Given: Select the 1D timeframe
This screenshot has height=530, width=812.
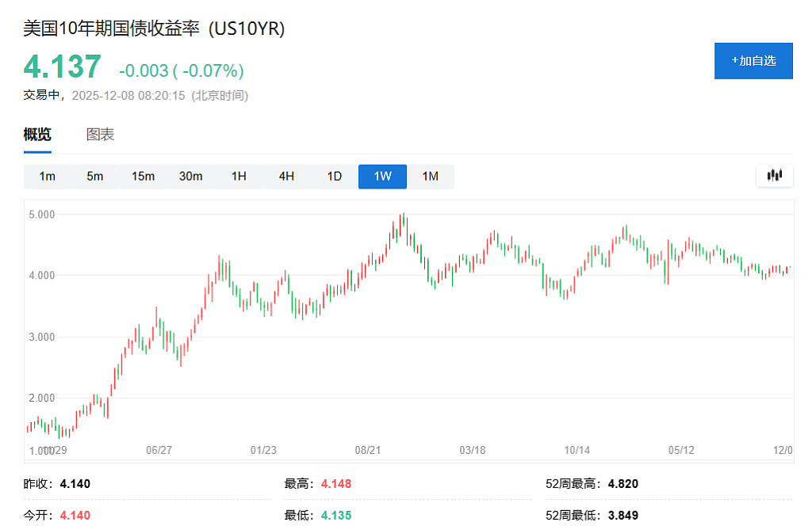Looking at the screenshot, I should point(335,177).
